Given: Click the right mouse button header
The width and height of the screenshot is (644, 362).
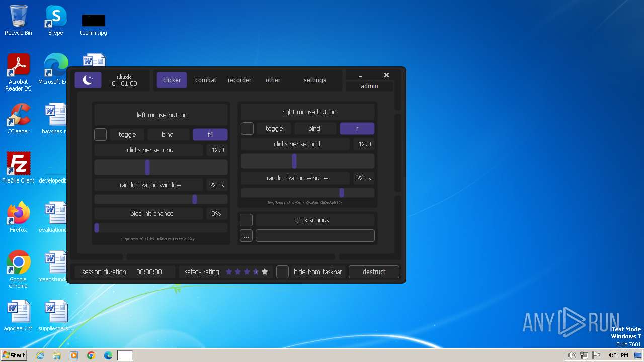Looking at the screenshot, I should 309,112.
